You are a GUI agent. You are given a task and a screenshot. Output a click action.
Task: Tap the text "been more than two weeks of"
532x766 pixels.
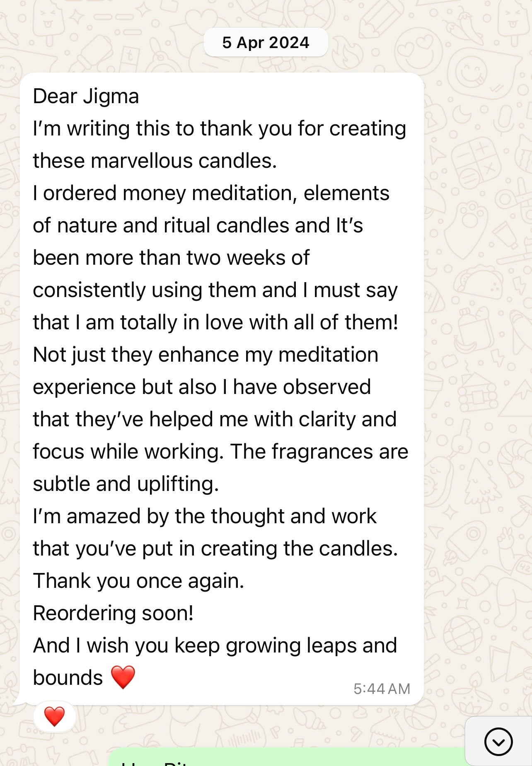[x=171, y=258]
